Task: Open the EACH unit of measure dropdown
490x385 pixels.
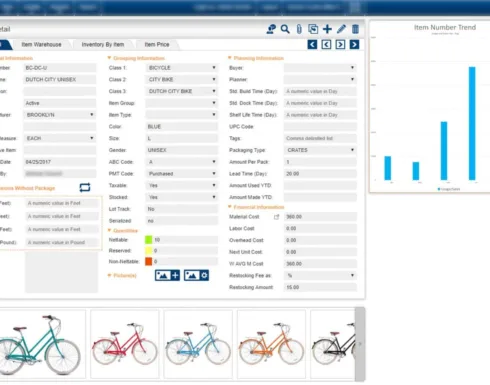Action: click(x=60, y=138)
